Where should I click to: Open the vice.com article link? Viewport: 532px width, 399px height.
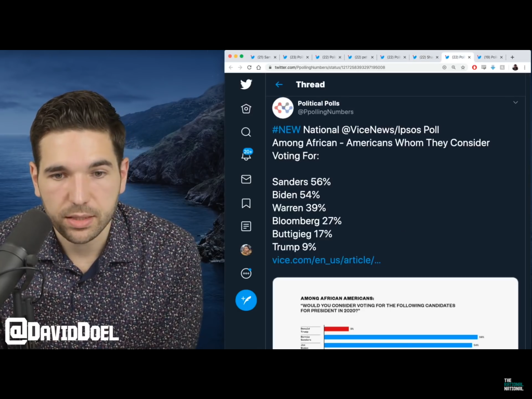point(326,260)
